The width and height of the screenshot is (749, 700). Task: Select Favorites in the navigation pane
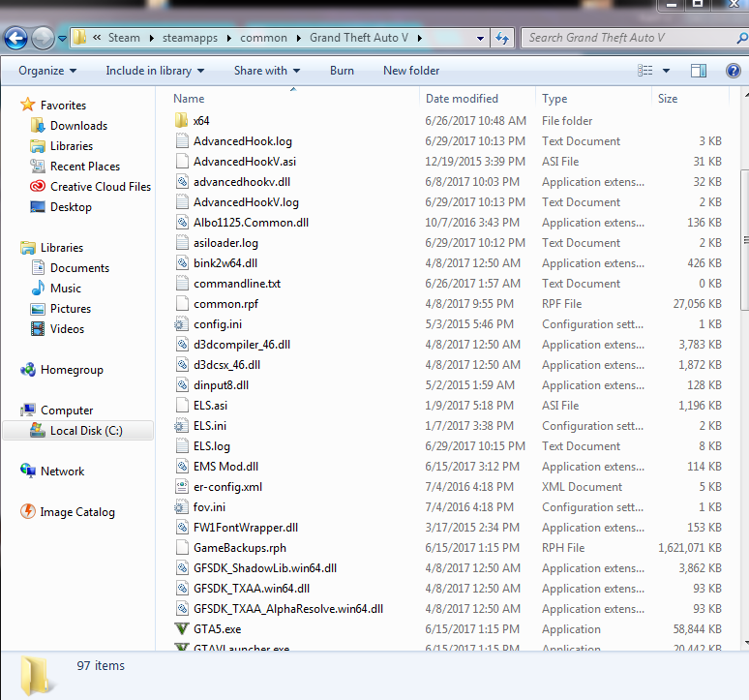point(63,106)
